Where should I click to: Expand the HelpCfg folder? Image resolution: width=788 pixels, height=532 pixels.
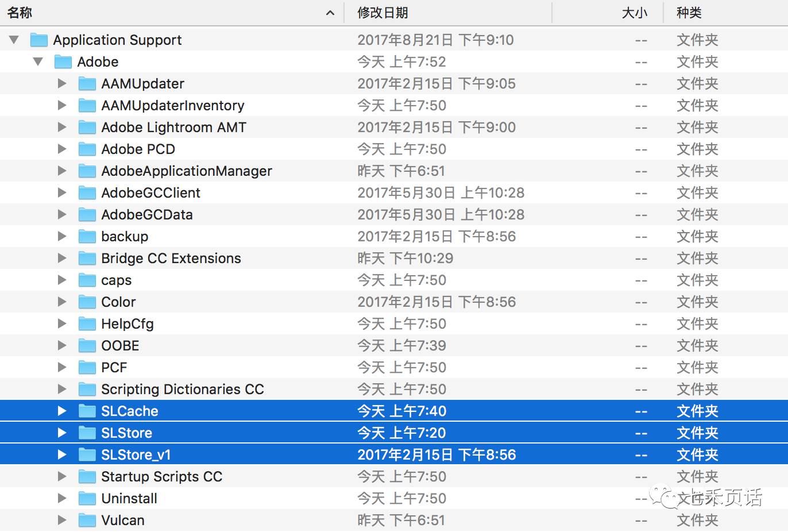click(x=62, y=323)
